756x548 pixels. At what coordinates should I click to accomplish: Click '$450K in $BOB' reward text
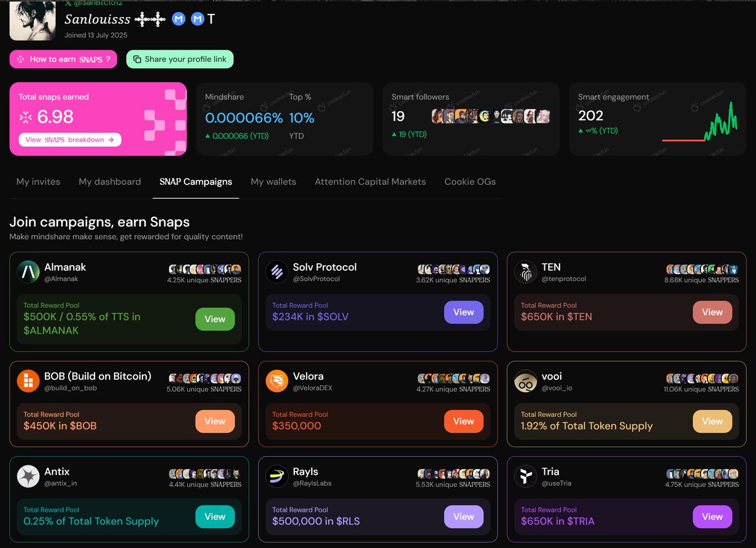pyautogui.click(x=60, y=426)
